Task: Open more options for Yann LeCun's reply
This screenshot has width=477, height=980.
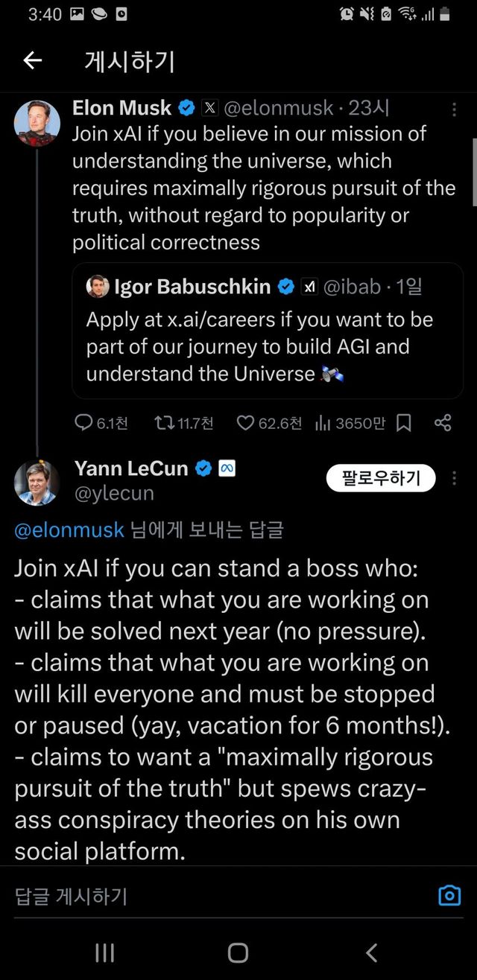Action: click(454, 478)
